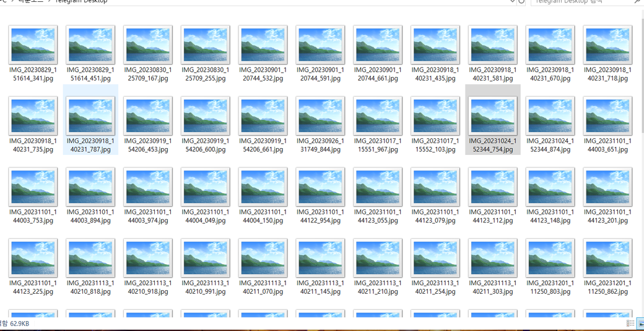
Task: Select file IMG_20231017_115552_103.jpg
Action: 435,116
